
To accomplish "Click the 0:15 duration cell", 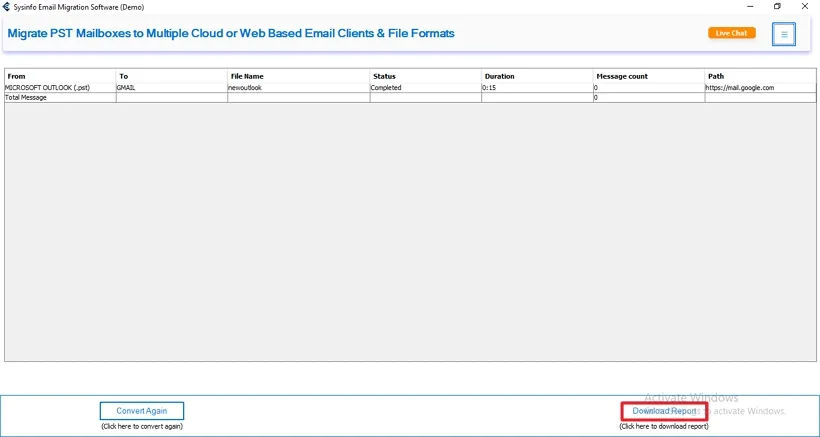I will [x=537, y=88].
